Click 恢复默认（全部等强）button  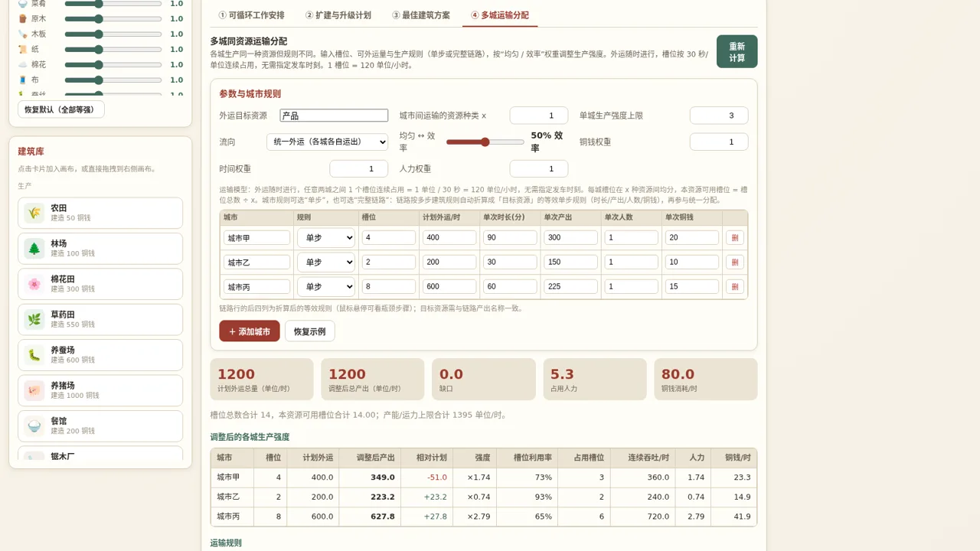pyautogui.click(x=61, y=109)
